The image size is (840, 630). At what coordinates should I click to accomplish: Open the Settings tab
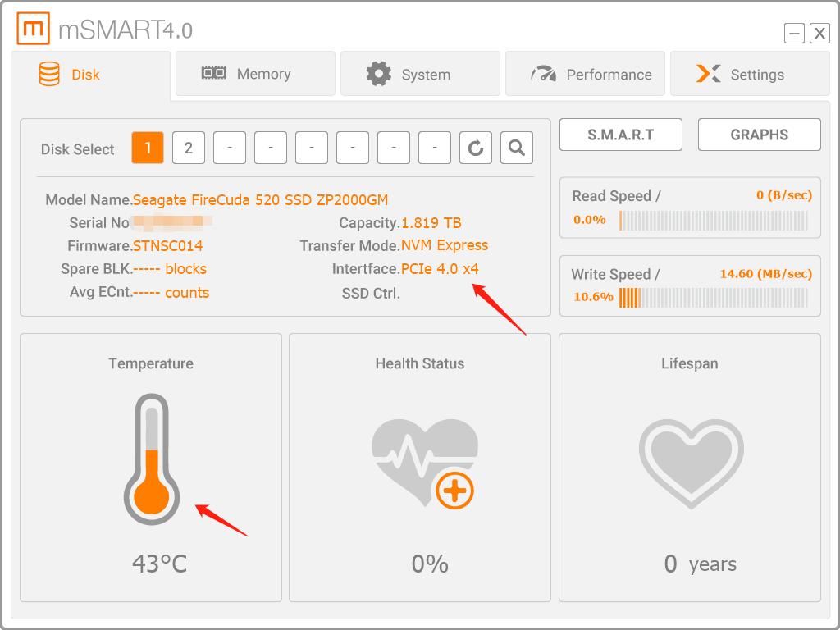[x=750, y=74]
